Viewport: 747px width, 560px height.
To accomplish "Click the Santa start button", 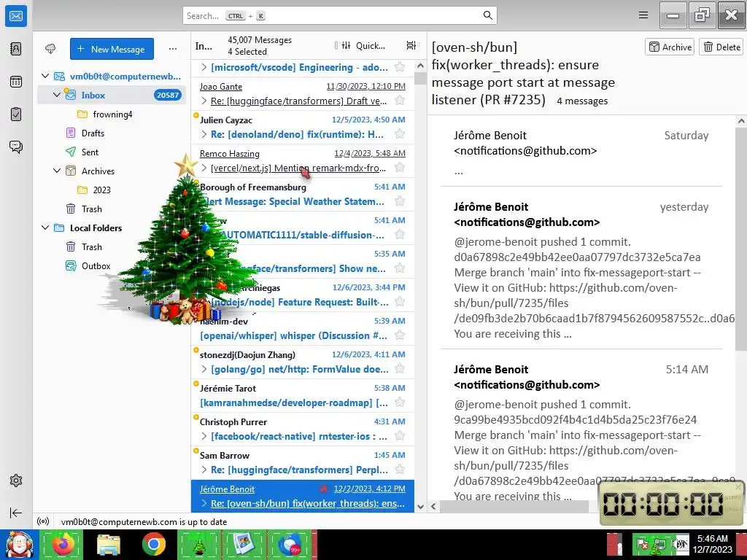I will click(x=18, y=544).
